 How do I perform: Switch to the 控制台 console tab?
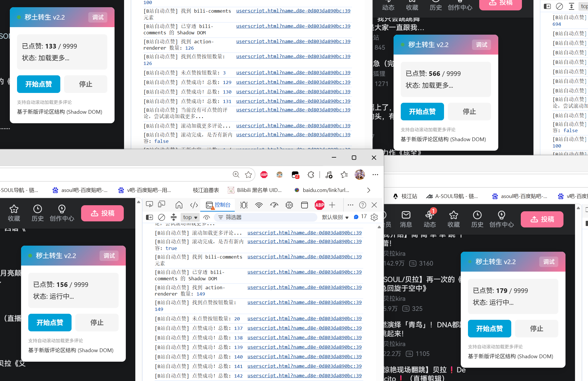pyautogui.click(x=218, y=205)
